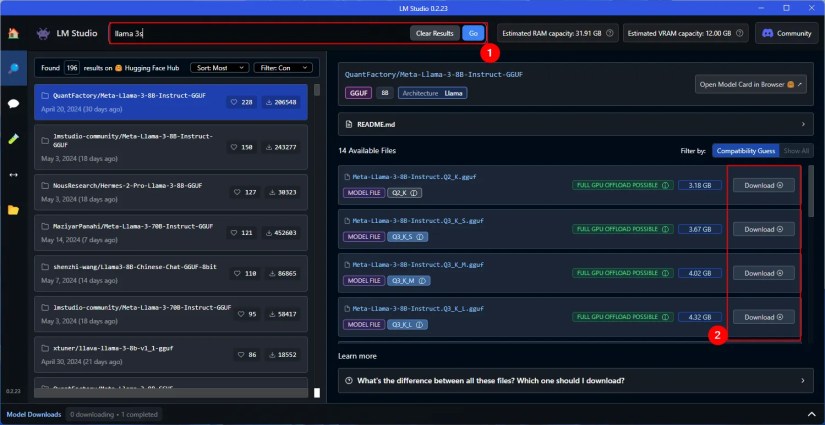825x425 pixels.
Task: Click the Model Downloads status label
Action: pos(34,414)
